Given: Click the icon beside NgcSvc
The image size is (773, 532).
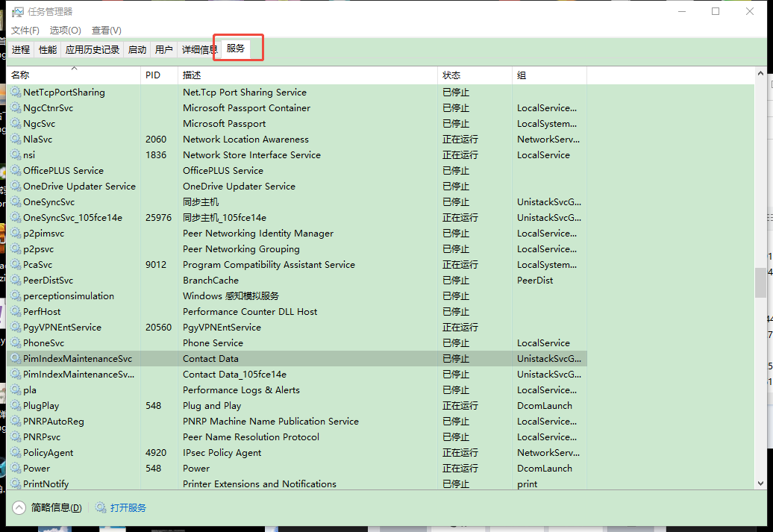Looking at the screenshot, I should pyautogui.click(x=16, y=124).
